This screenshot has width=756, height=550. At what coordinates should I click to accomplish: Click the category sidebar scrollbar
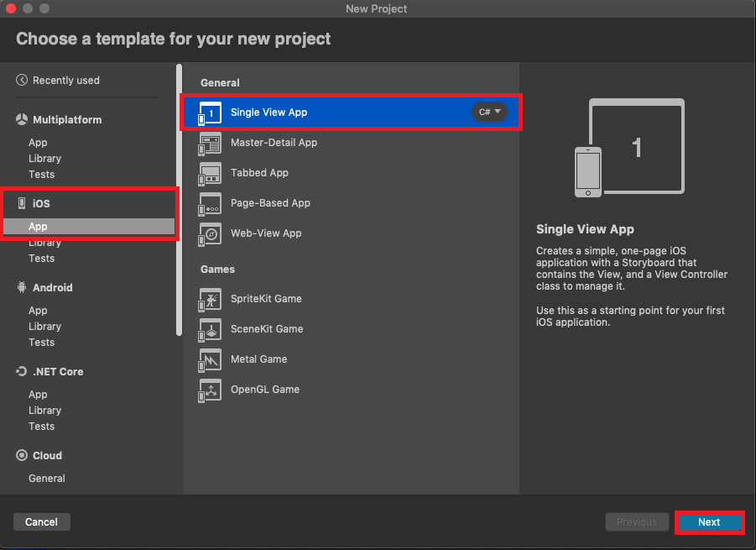coord(179,200)
